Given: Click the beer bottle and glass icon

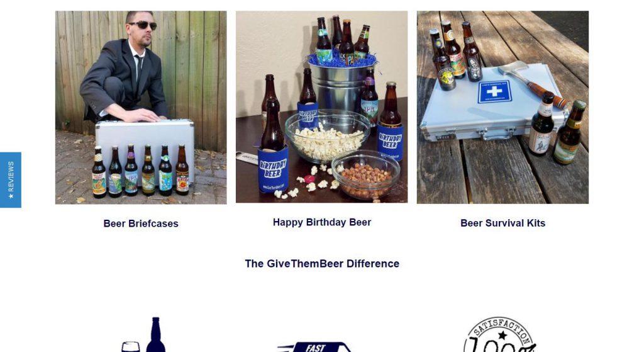Looking at the screenshot, I should point(143,335).
